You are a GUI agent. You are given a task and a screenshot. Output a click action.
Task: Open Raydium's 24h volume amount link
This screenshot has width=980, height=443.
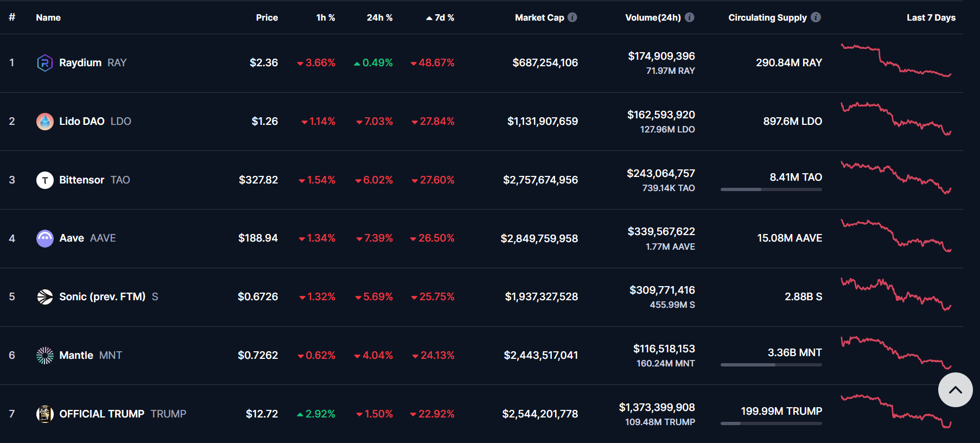661,56
